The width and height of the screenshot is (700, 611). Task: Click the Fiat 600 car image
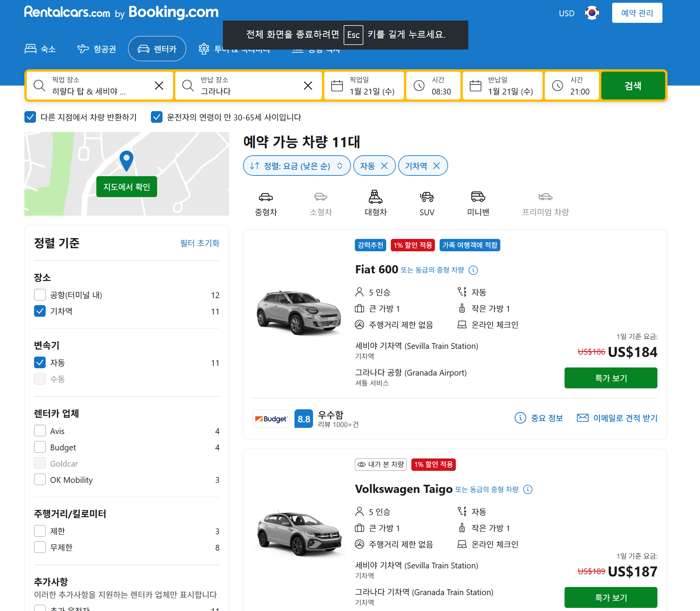(x=299, y=313)
